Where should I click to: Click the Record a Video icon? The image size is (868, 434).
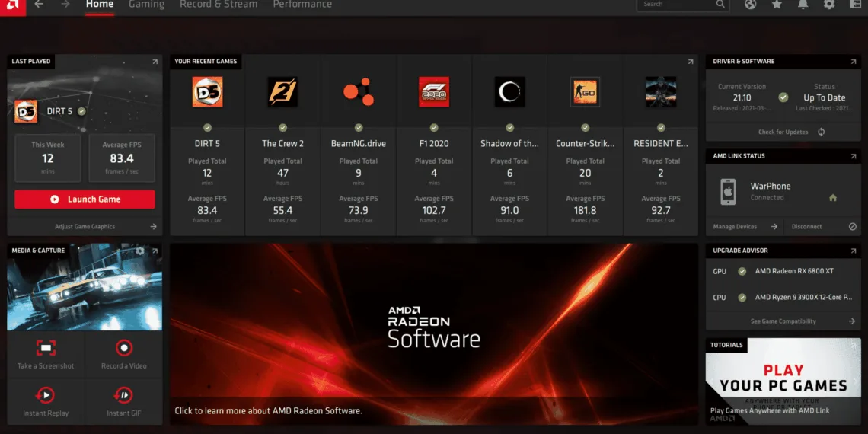(124, 348)
